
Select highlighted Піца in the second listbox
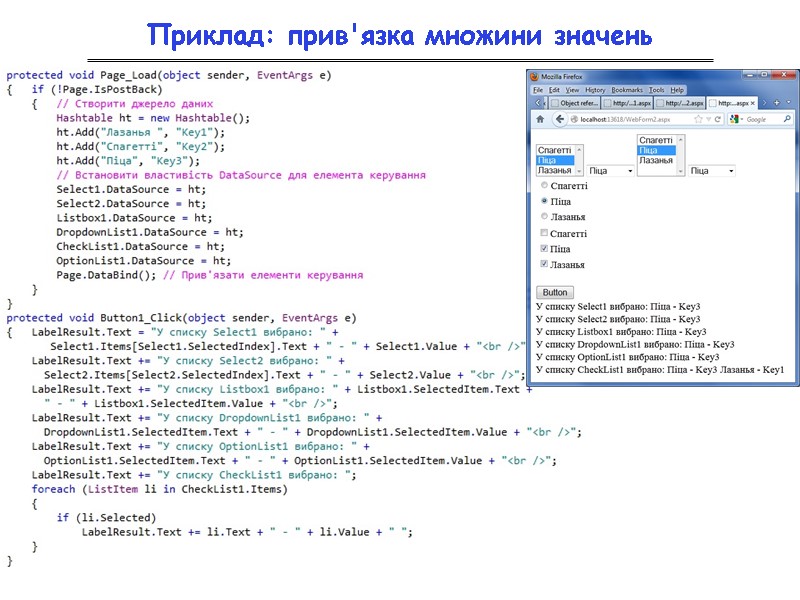point(657,150)
